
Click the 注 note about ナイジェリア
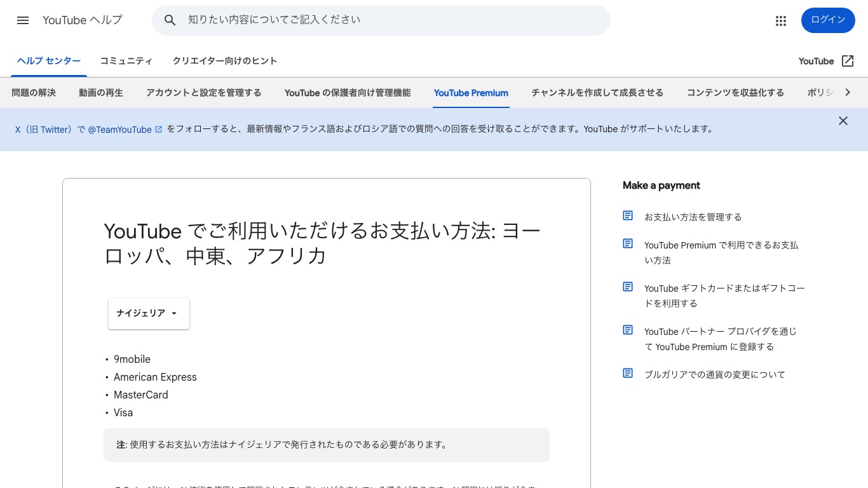327,445
